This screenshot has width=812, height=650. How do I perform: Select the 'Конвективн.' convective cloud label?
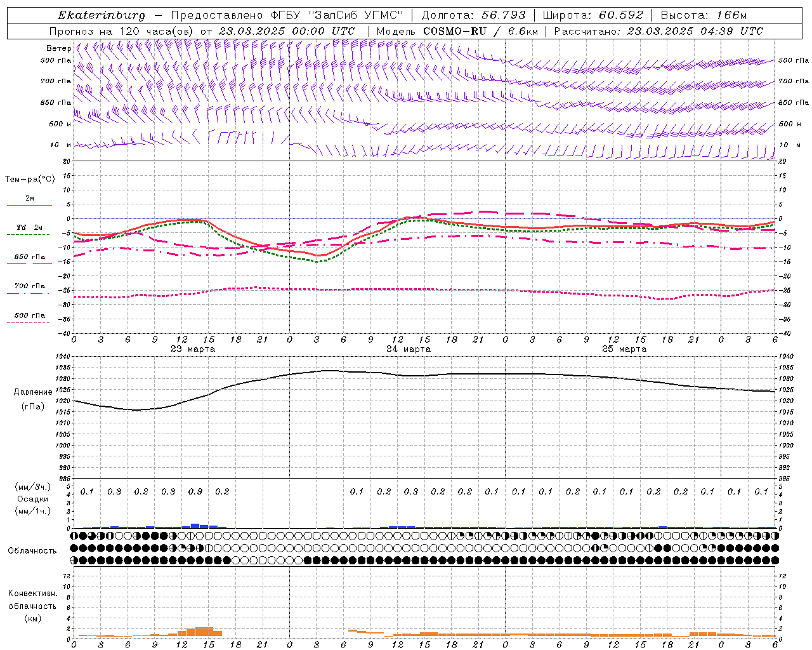pos(33,594)
